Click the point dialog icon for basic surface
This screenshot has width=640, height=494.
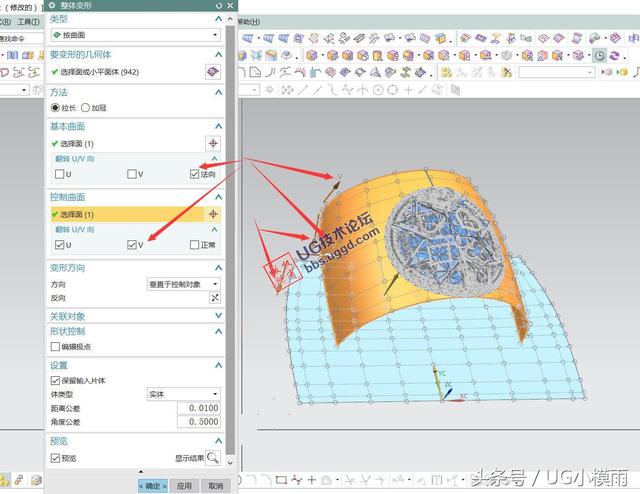(x=213, y=143)
